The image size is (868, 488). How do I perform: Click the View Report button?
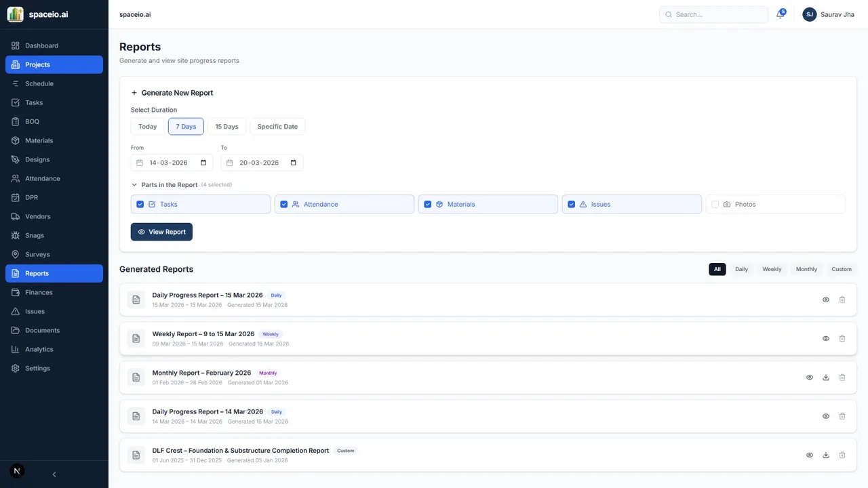[x=161, y=232]
